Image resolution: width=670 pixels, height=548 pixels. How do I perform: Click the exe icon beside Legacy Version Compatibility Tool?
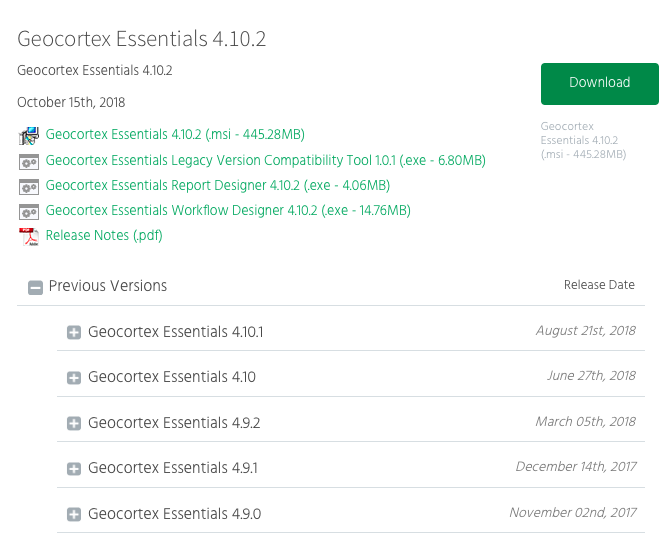click(x=29, y=162)
